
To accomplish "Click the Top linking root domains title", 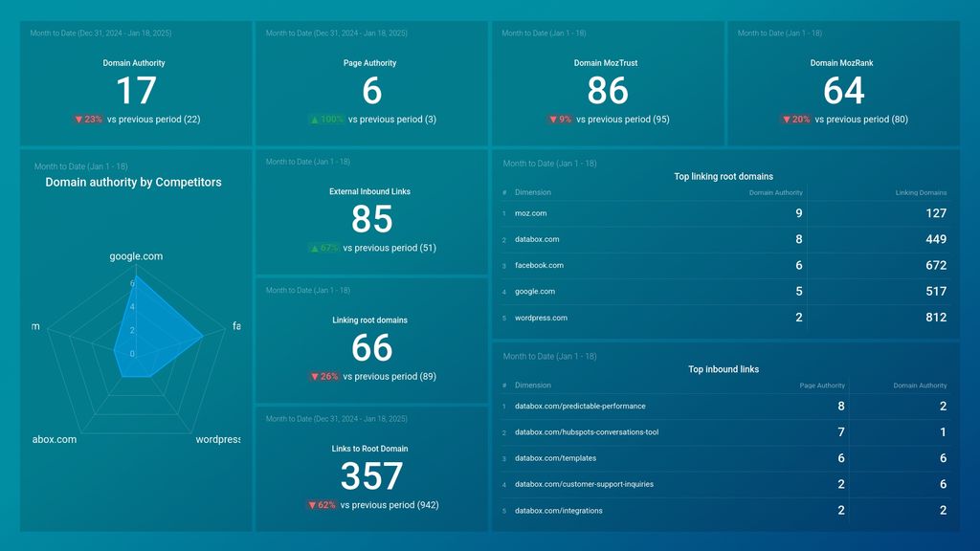I will click(x=724, y=177).
